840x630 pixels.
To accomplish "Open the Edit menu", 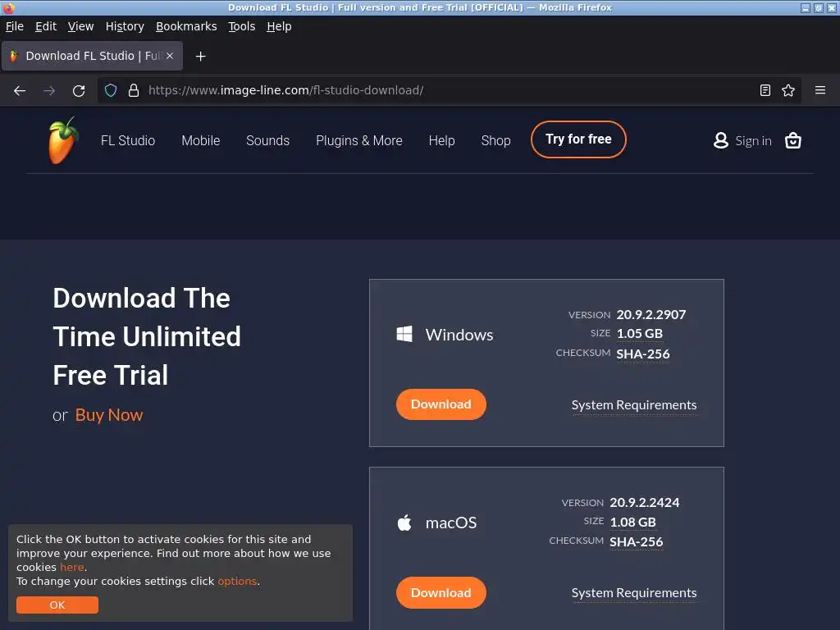I will coord(46,26).
